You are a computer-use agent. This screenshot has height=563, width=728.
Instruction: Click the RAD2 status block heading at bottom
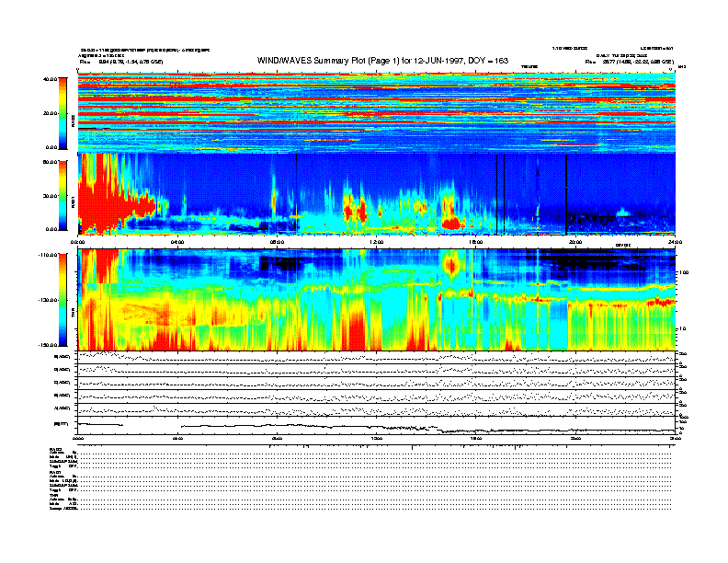[55, 449]
